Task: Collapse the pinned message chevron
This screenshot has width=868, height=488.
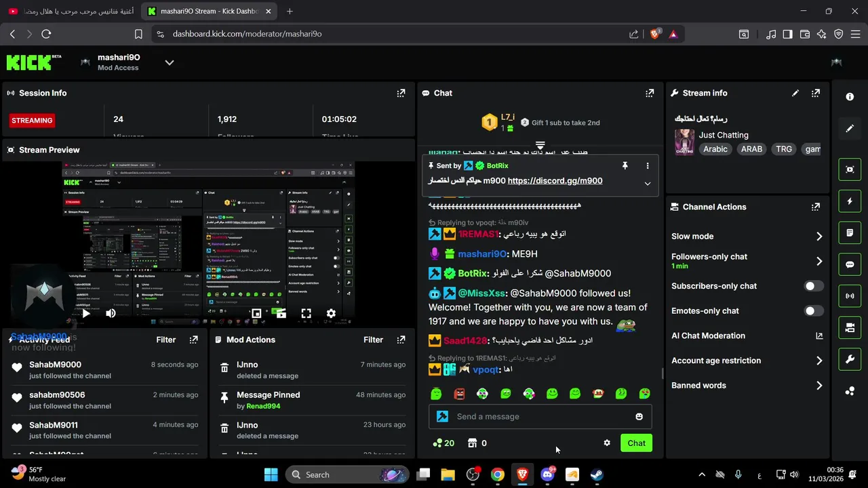Action: pyautogui.click(x=647, y=184)
